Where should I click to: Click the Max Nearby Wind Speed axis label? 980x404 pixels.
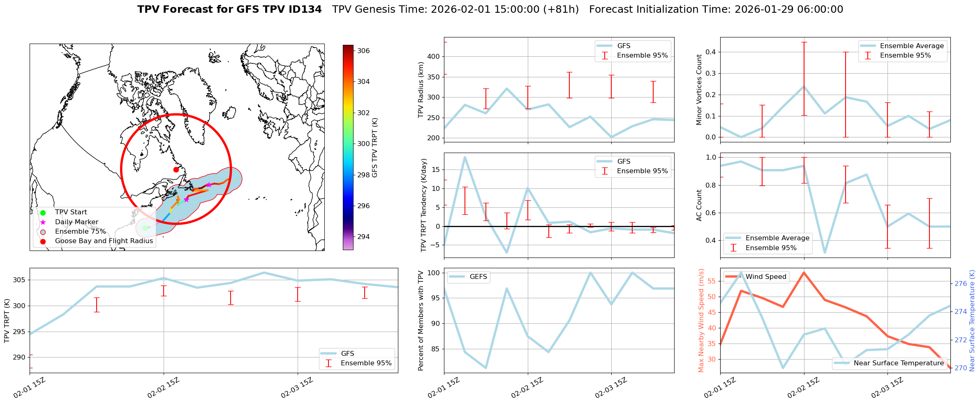click(x=701, y=320)
